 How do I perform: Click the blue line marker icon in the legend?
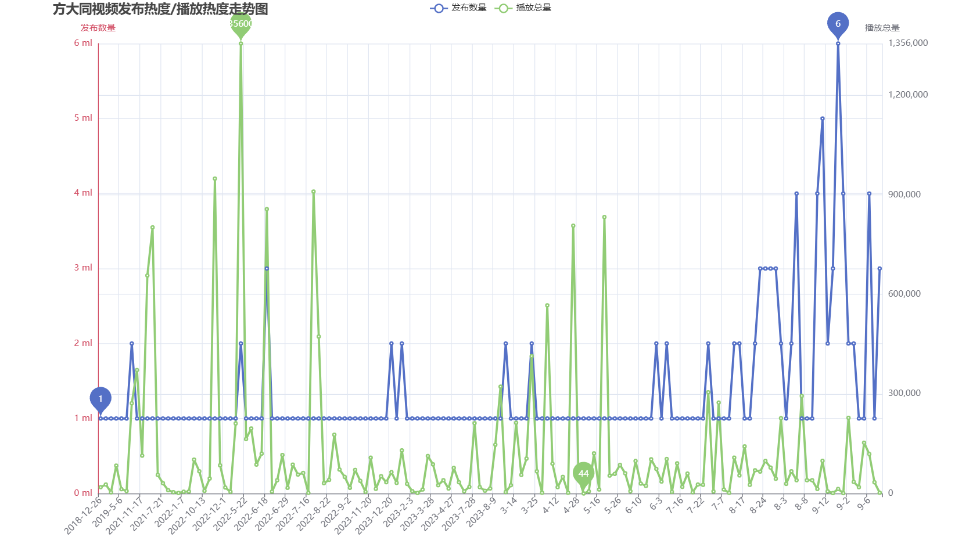tap(439, 8)
